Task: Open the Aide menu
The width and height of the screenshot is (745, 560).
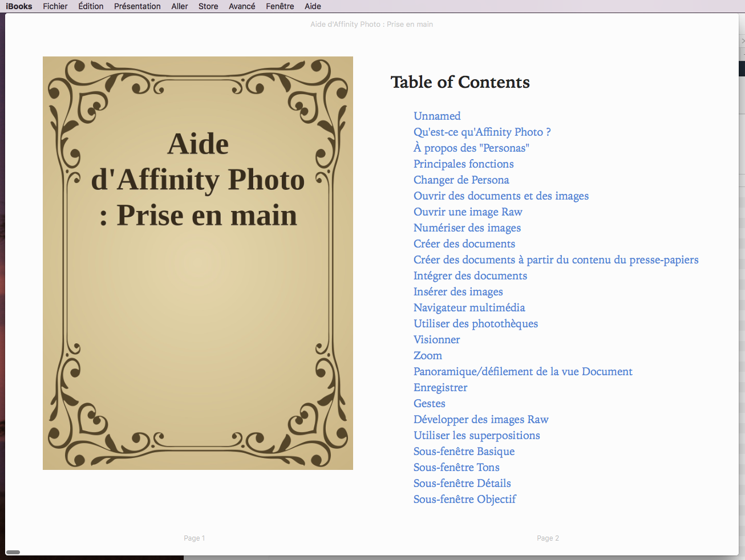Action: [x=313, y=6]
